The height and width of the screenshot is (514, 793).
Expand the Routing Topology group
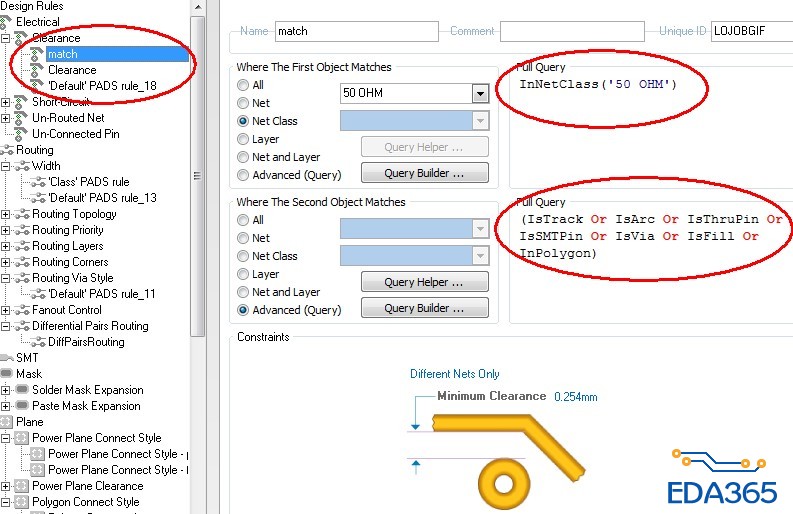click(5, 214)
